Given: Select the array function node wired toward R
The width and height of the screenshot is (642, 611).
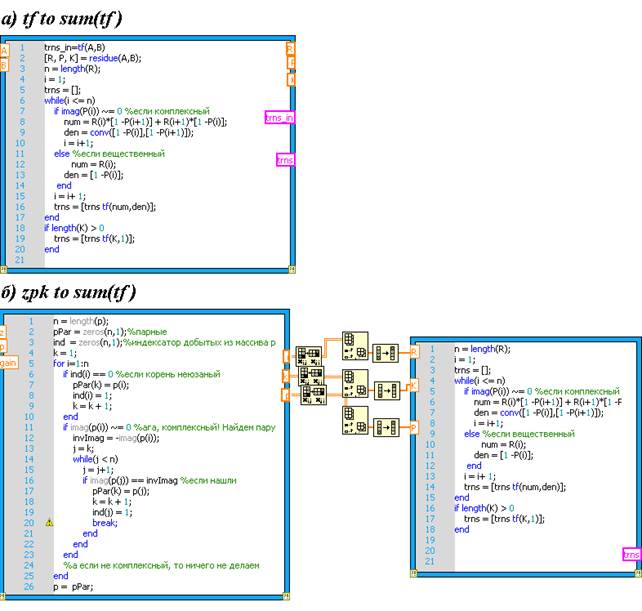Looking at the screenshot, I should click(x=355, y=346).
